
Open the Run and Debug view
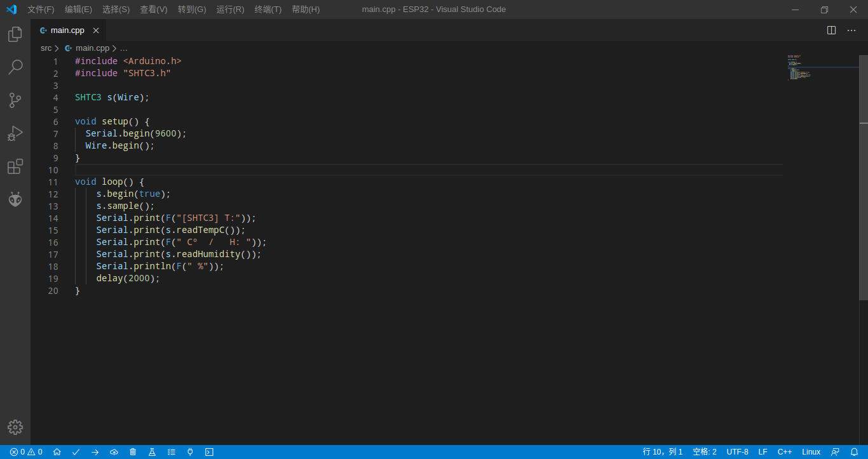click(15, 133)
